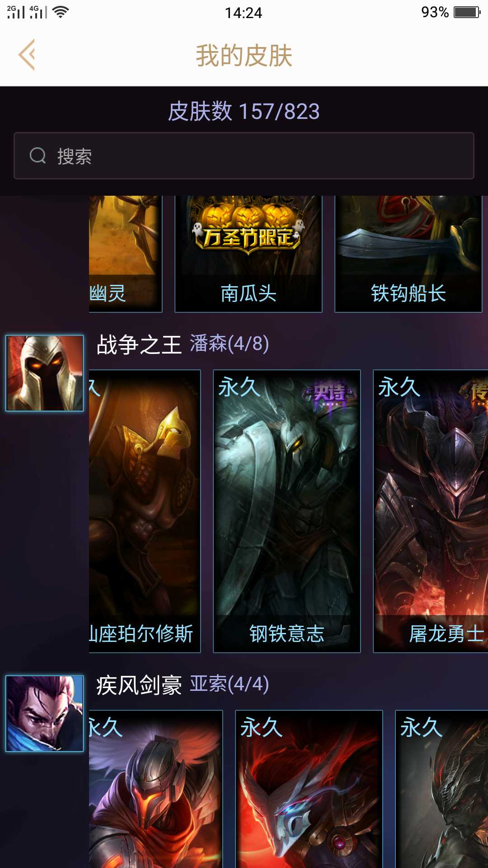Select the 铁钩船长 skin card
488x868 pixels.
[x=408, y=254]
